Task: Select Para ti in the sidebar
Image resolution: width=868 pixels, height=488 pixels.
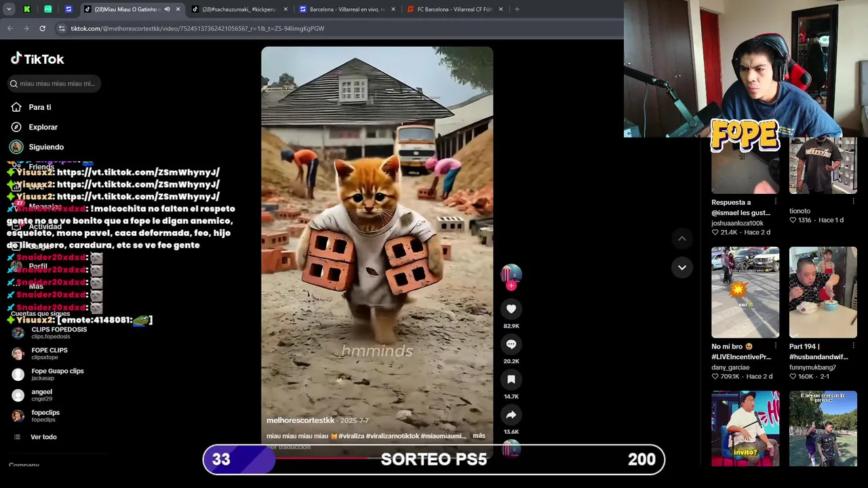Action: pos(40,107)
